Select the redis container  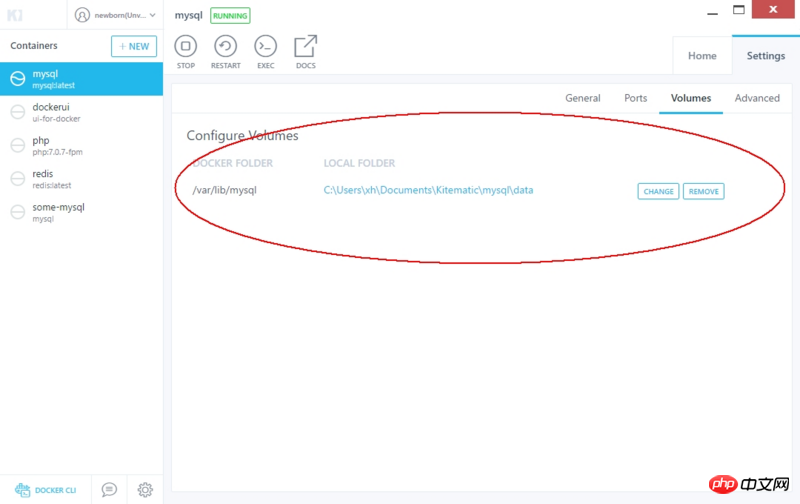tap(82, 179)
